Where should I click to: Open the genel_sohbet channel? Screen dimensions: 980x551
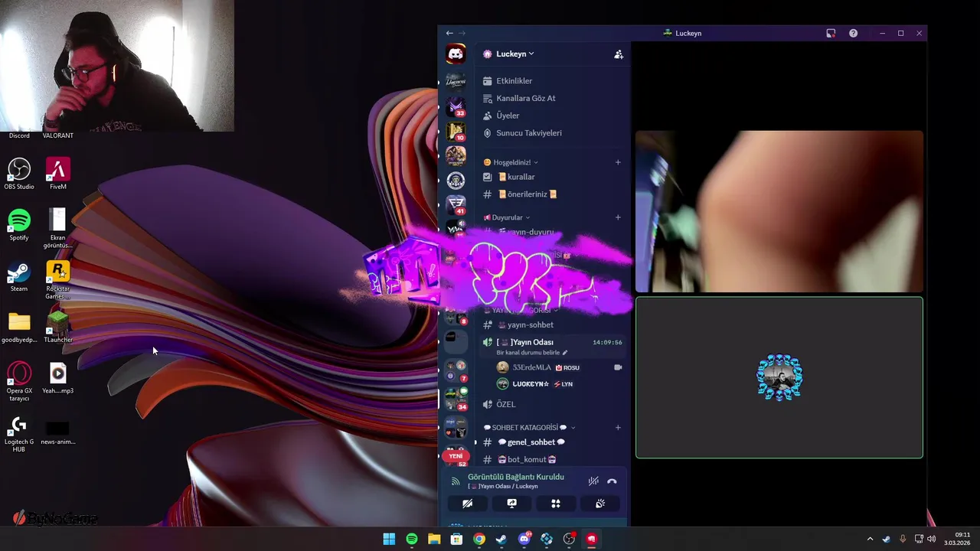tap(531, 442)
